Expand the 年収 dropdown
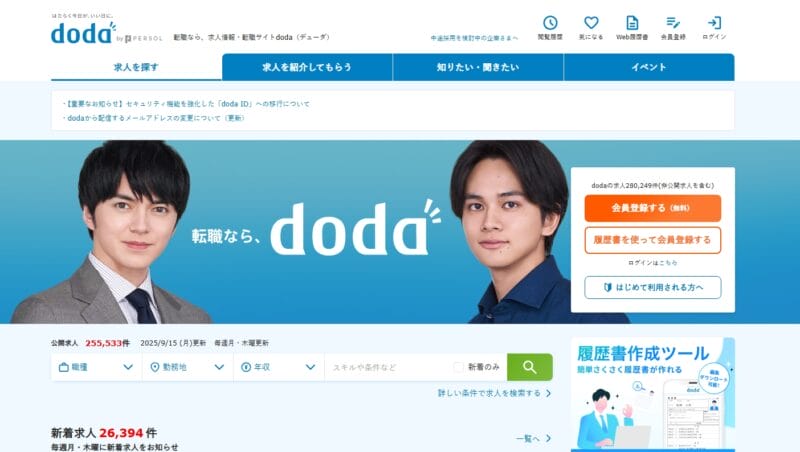 coord(279,367)
